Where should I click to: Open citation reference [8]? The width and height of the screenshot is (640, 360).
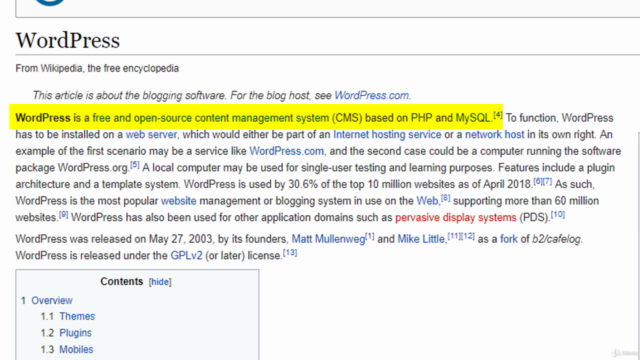coord(445,198)
